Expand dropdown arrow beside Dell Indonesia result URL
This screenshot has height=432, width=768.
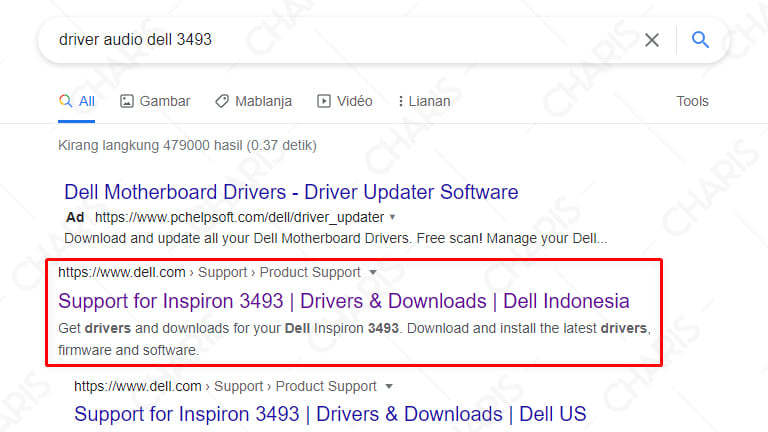(373, 272)
